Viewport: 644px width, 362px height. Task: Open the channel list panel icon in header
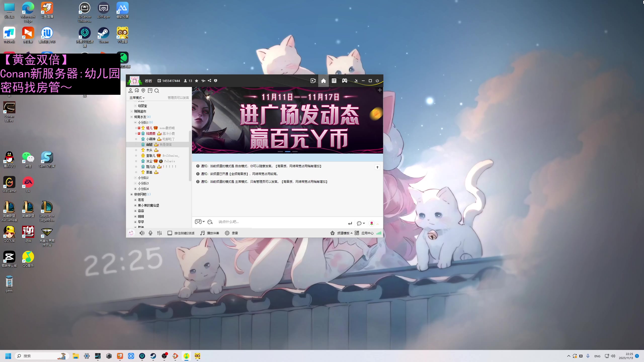click(334, 81)
